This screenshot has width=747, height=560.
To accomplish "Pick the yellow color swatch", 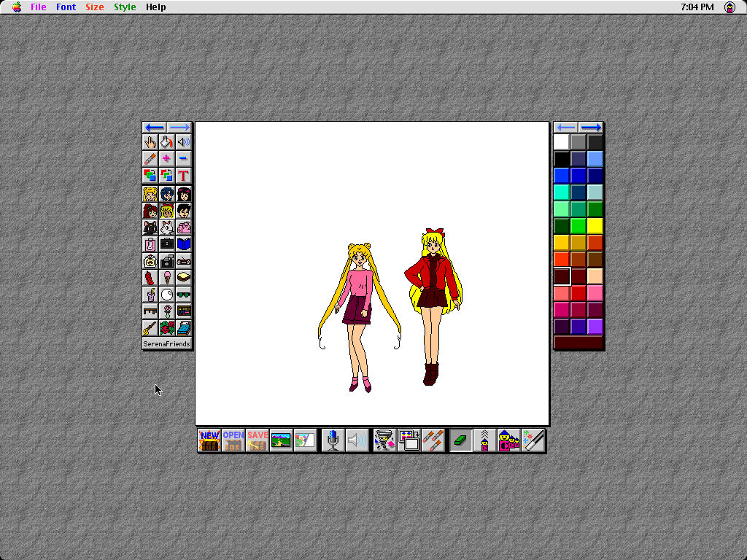I will tap(595, 226).
